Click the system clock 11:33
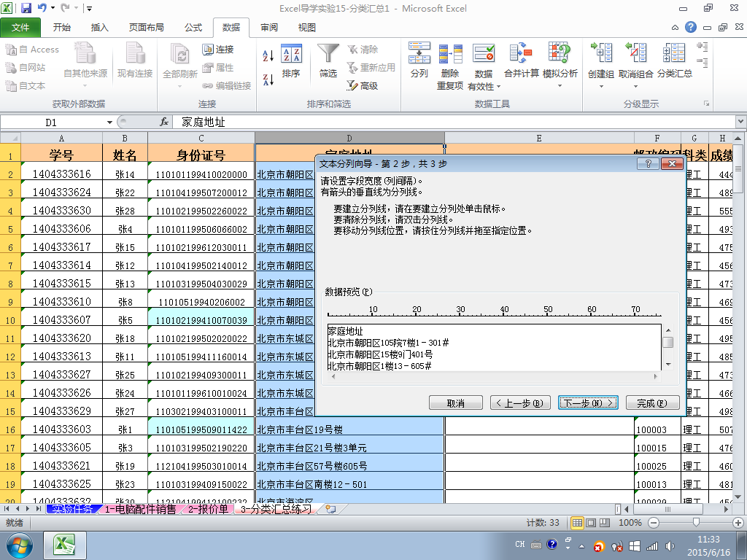747x560 pixels. pyautogui.click(x=708, y=540)
